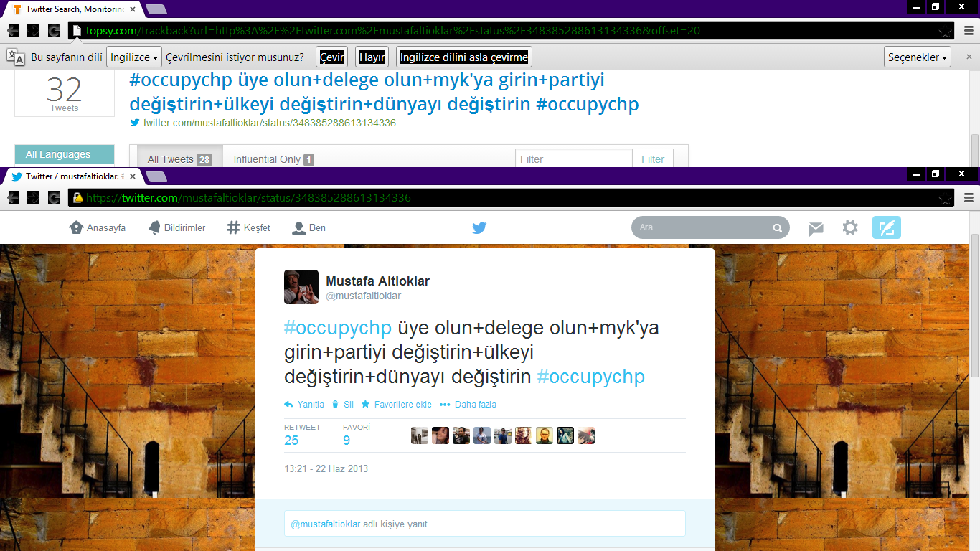Switch to All Tweets tab
This screenshot has width=980, height=551.
coord(179,159)
